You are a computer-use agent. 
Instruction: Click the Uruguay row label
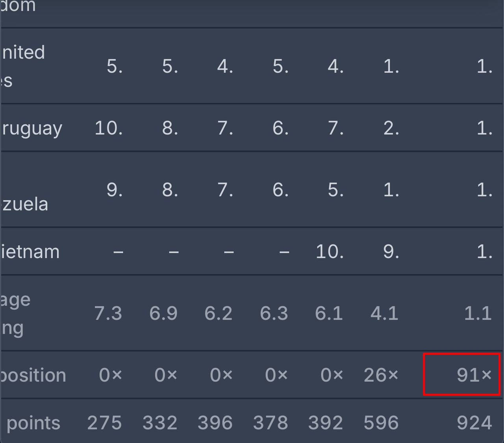[32, 128]
